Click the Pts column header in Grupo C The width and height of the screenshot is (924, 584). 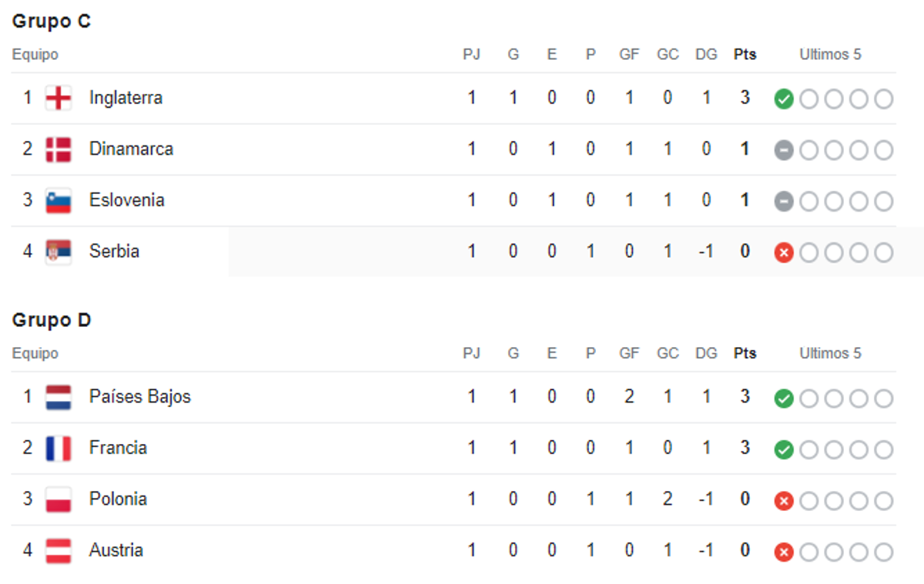point(745,55)
